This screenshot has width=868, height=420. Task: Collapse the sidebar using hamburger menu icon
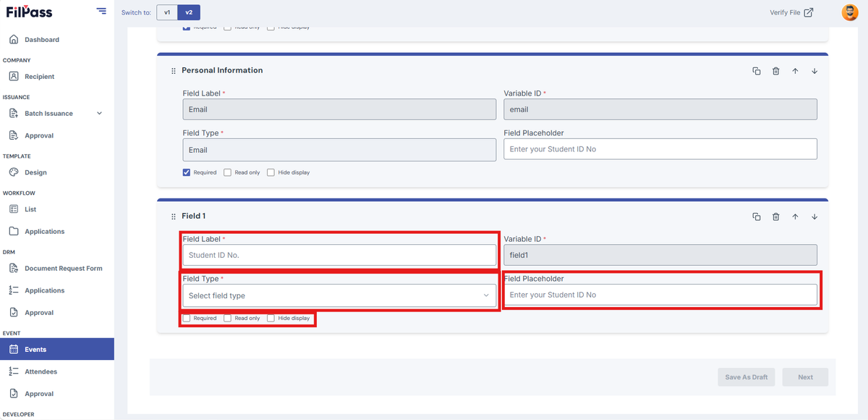pyautogui.click(x=101, y=11)
